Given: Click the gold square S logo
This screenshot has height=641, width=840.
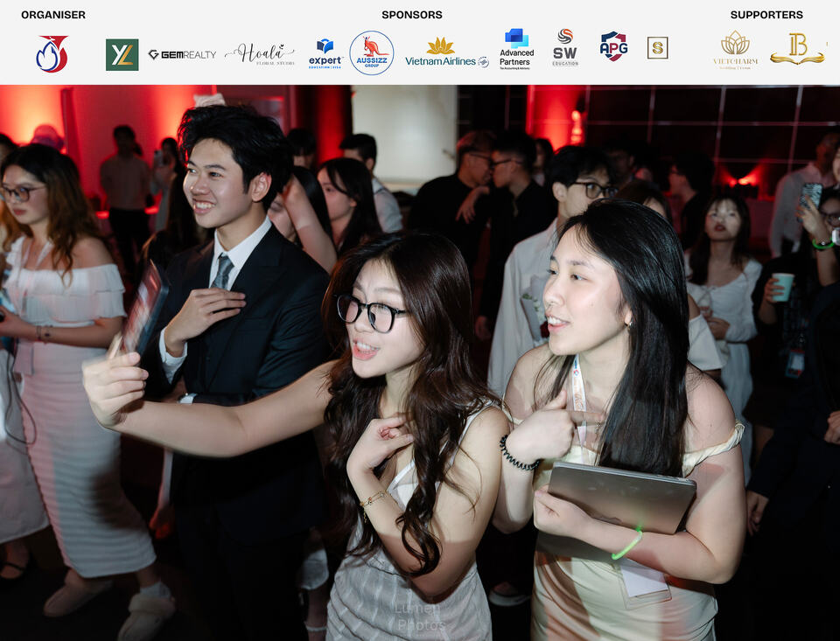Looking at the screenshot, I should [x=657, y=48].
